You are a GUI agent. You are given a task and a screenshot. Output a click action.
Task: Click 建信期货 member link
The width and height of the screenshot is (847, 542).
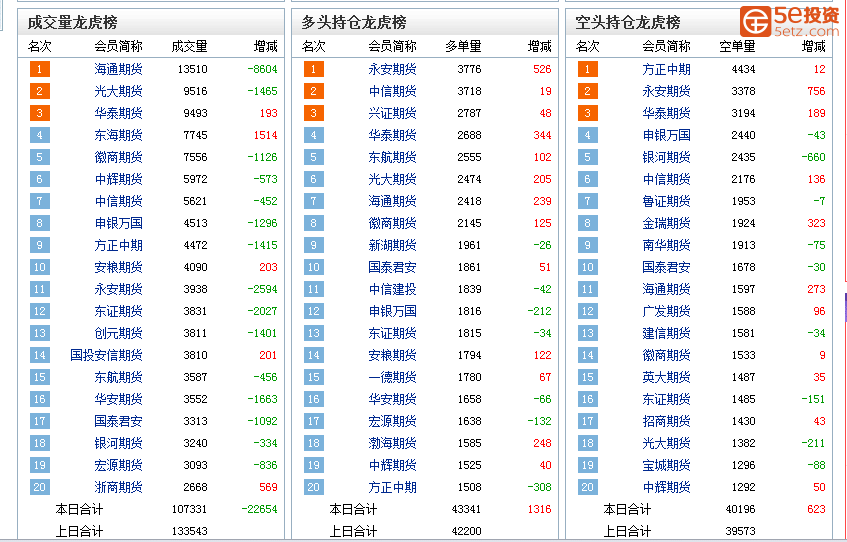coord(666,333)
